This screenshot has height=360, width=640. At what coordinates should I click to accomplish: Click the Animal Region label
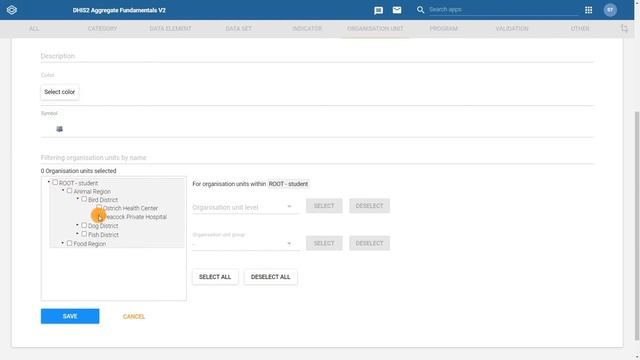92,191
